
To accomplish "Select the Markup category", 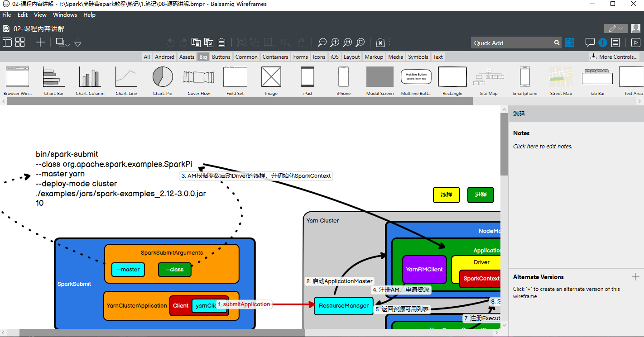I will [x=374, y=57].
